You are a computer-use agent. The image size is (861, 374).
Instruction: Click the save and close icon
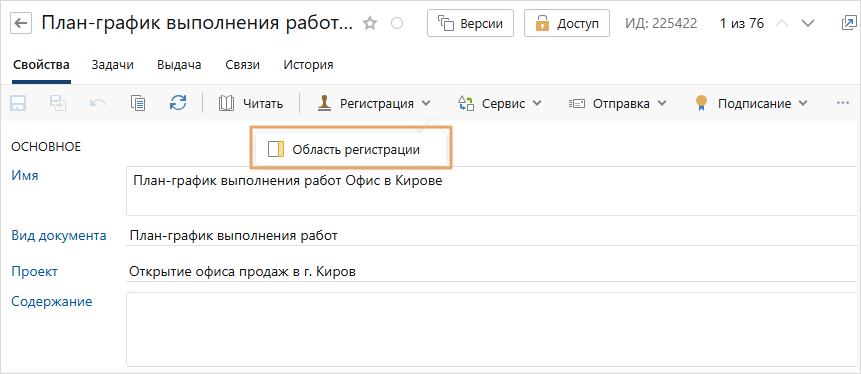(x=58, y=103)
